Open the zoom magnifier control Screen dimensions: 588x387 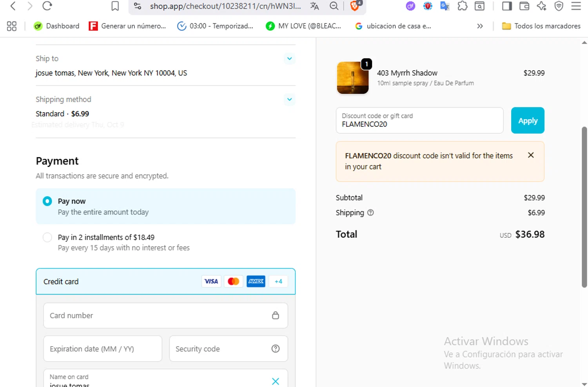tap(334, 6)
